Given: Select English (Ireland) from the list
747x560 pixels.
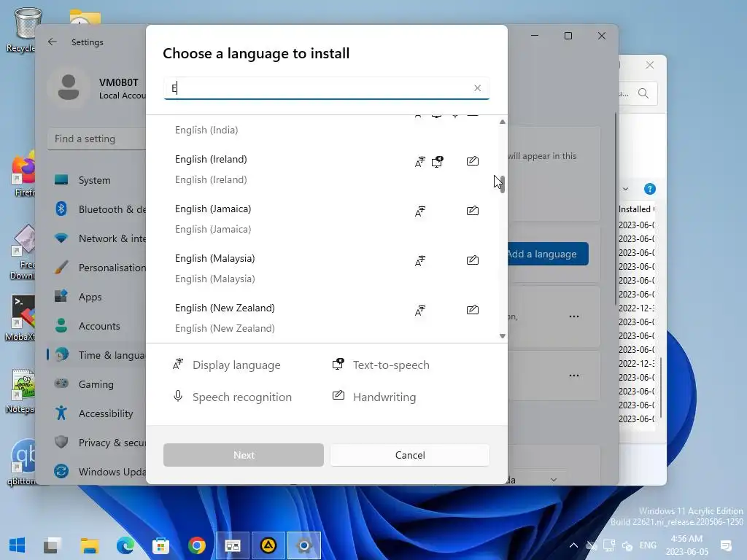Looking at the screenshot, I should point(326,169).
